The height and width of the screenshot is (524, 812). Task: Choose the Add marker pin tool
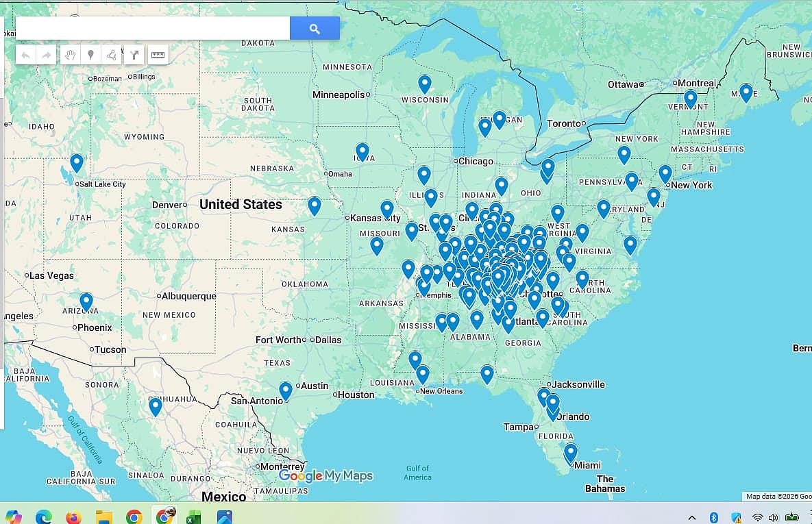coord(90,55)
